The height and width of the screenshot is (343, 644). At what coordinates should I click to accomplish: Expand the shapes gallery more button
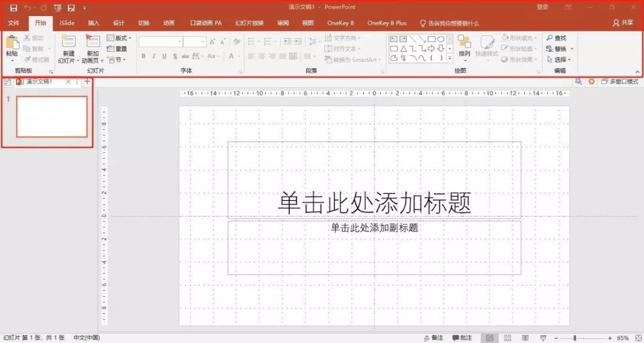[450, 58]
